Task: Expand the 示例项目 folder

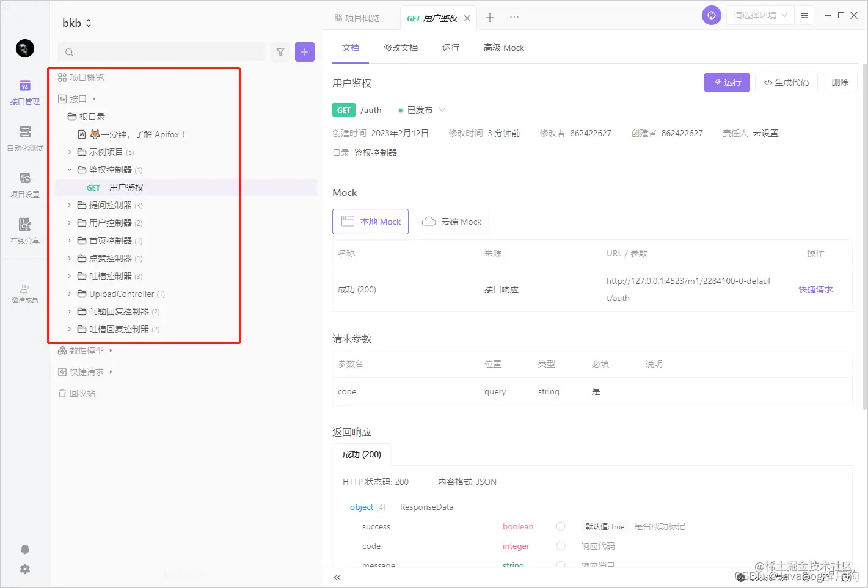Action: [x=69, y=151]
